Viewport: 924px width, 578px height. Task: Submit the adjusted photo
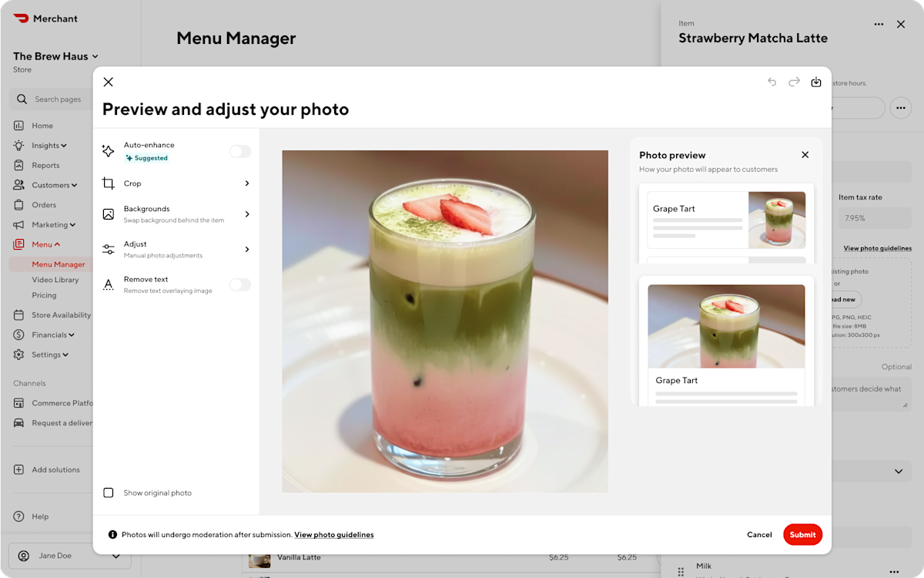point(802,534)
